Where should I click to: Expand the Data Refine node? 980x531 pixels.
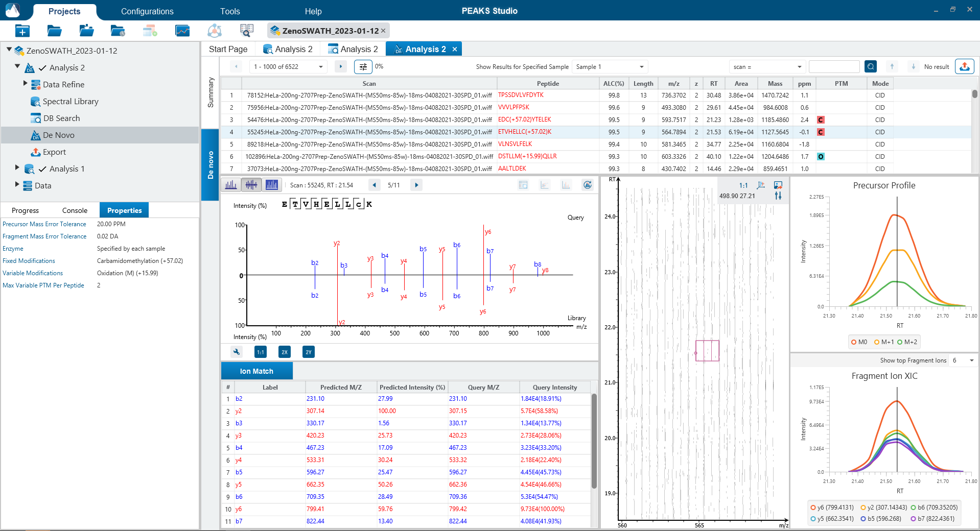pos(26,83)
